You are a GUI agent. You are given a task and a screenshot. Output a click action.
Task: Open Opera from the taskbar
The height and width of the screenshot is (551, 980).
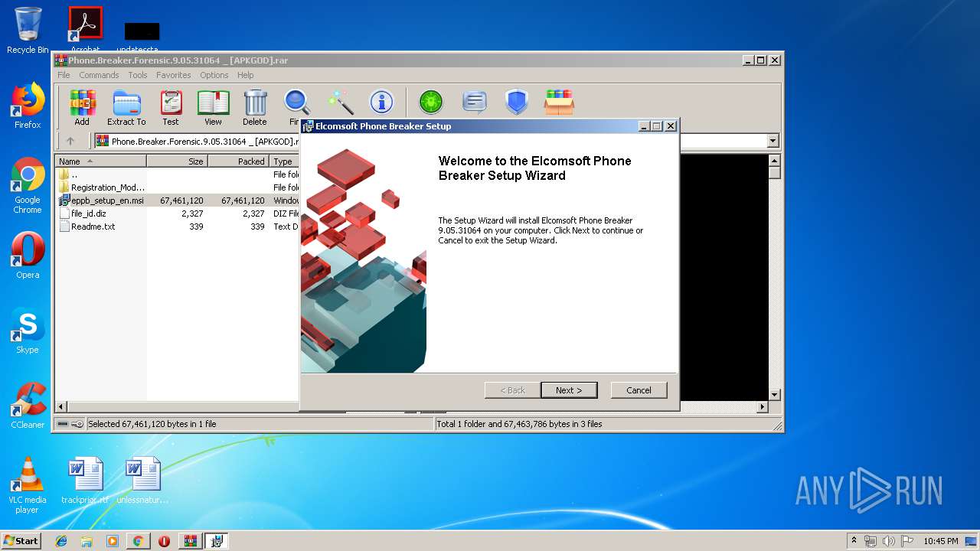point(164,541)
